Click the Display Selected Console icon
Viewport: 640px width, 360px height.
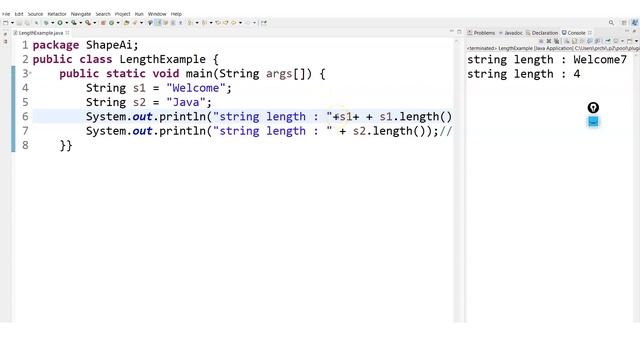pos(616,41)
